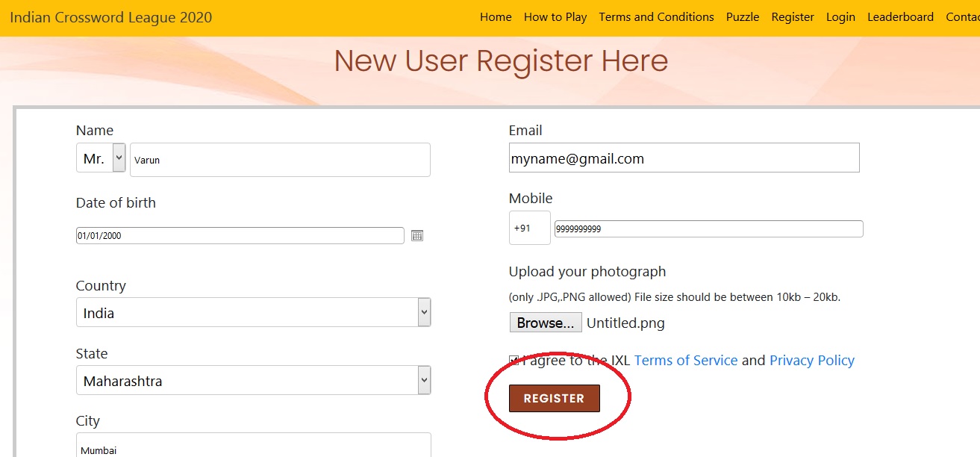Click Browse to upload a photograph
This screenshot has width=980, height=457.
click(x=545, y=323)
